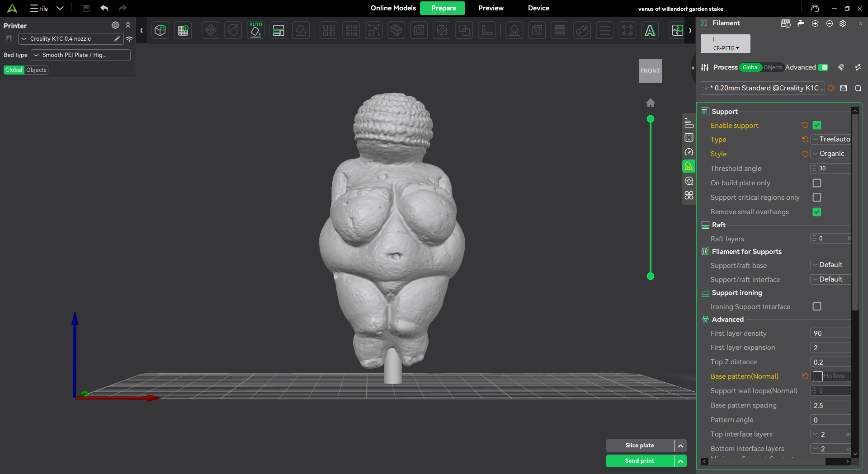Uncheck Remove small overhangs checkbox
The image size is (868, 474).
click(817, 212)
